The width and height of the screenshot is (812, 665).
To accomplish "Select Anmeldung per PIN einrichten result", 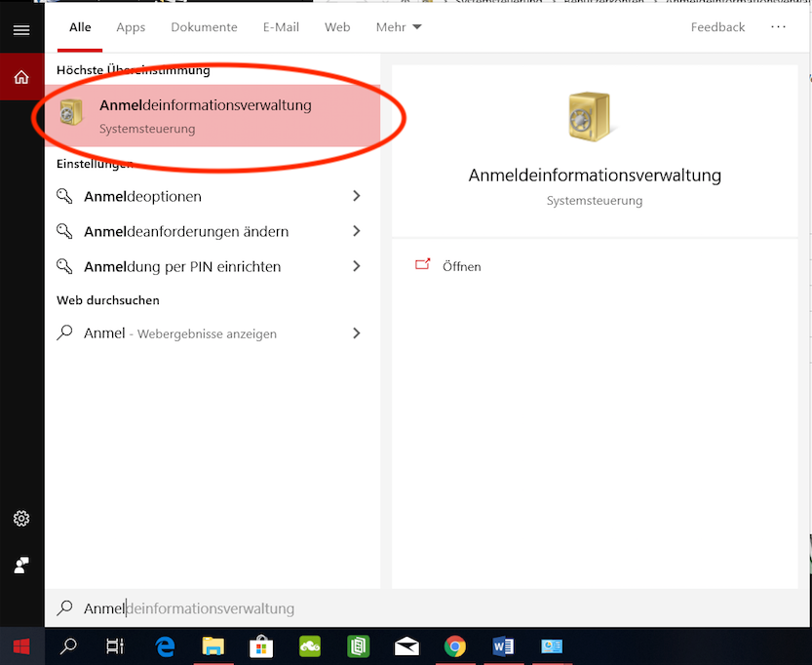I will click(213, 266).
